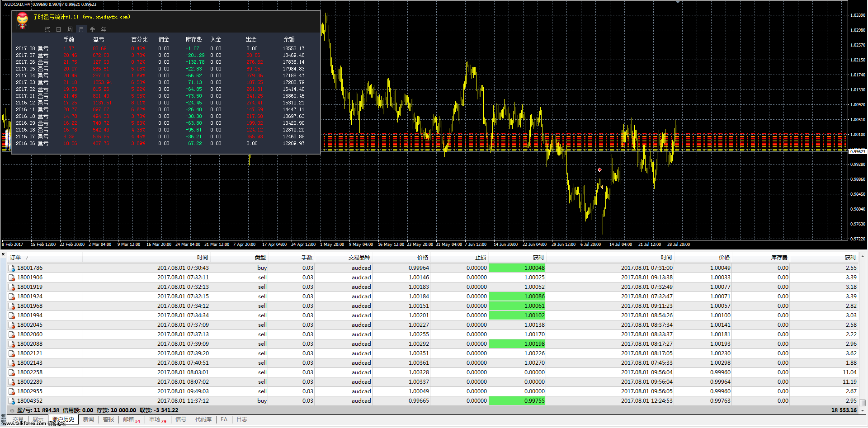
Task: Click the green take-profit cell 1.00048
Action: [517, 268]
